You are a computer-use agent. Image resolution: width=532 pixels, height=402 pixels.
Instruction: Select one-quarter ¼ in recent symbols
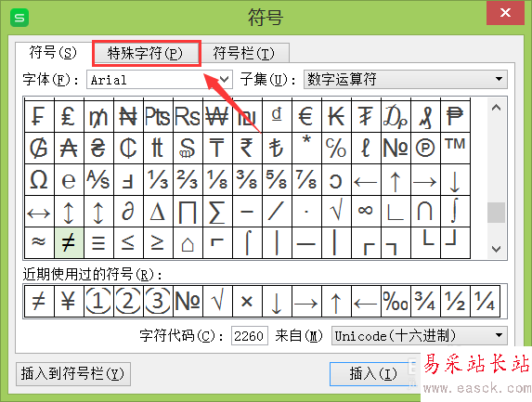click(x=486, y=301)
